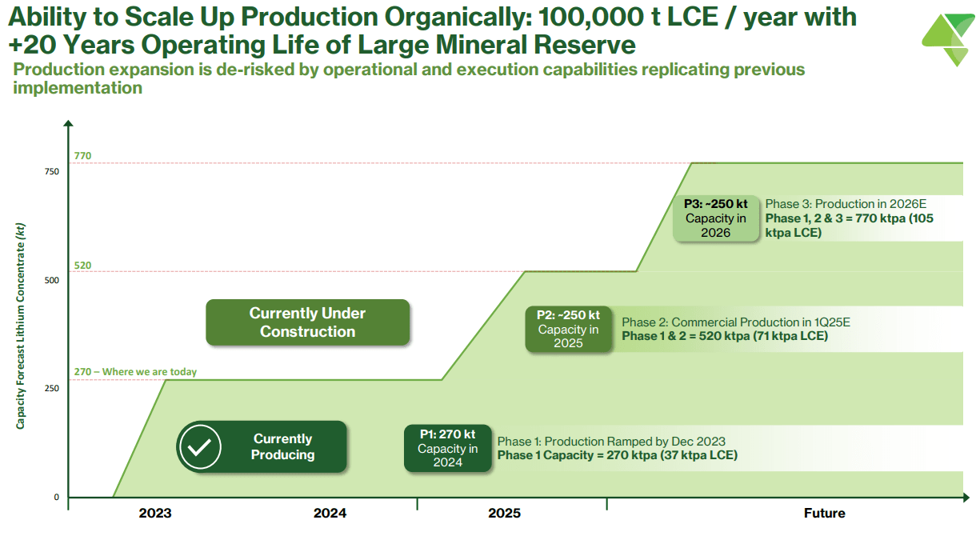Screen dimensions: 980x540
Task: Select the green de-risked expansion subtitle
Action: pos(408,78)
